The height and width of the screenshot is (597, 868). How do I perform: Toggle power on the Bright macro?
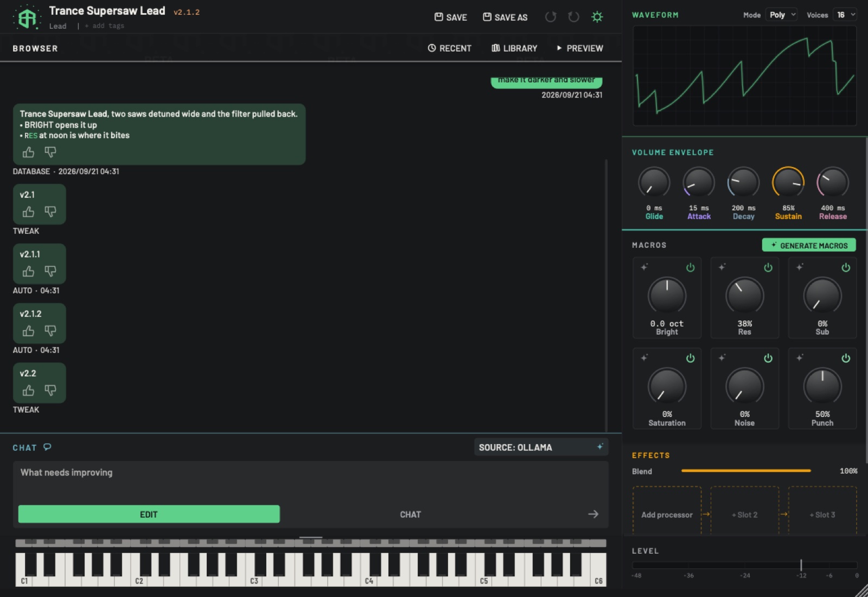point(690,268)
